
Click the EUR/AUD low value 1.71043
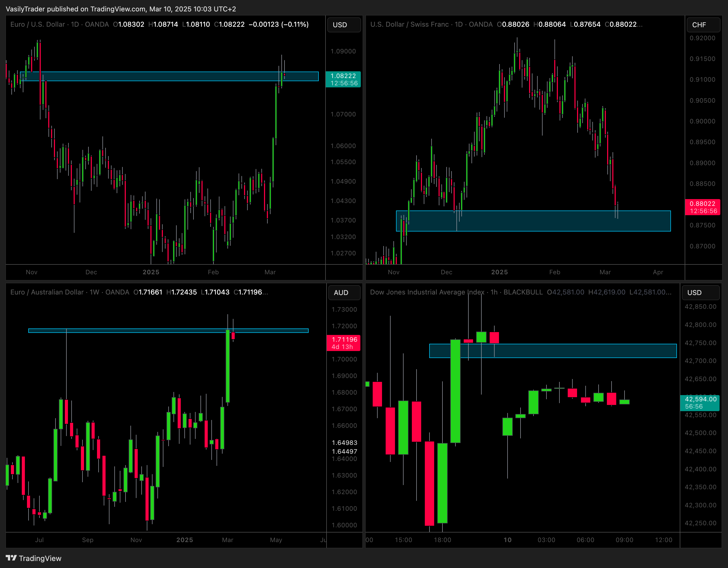click(217, 292)
